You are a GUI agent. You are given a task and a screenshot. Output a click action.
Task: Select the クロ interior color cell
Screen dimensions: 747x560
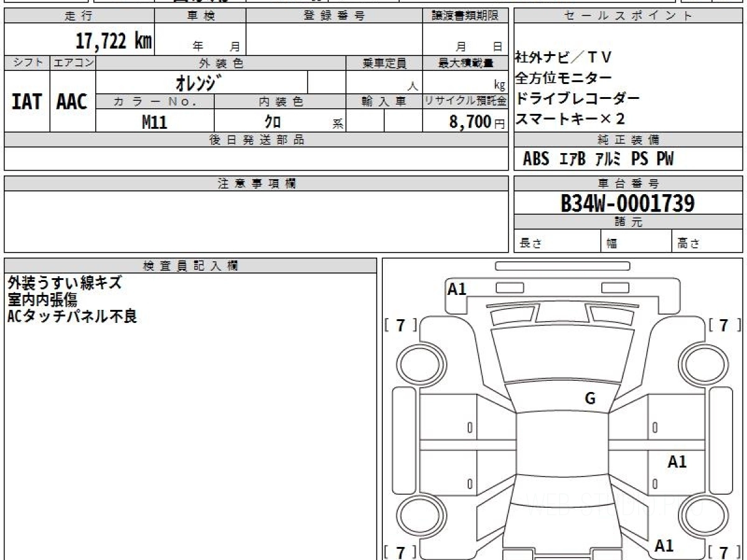point(273,122)
